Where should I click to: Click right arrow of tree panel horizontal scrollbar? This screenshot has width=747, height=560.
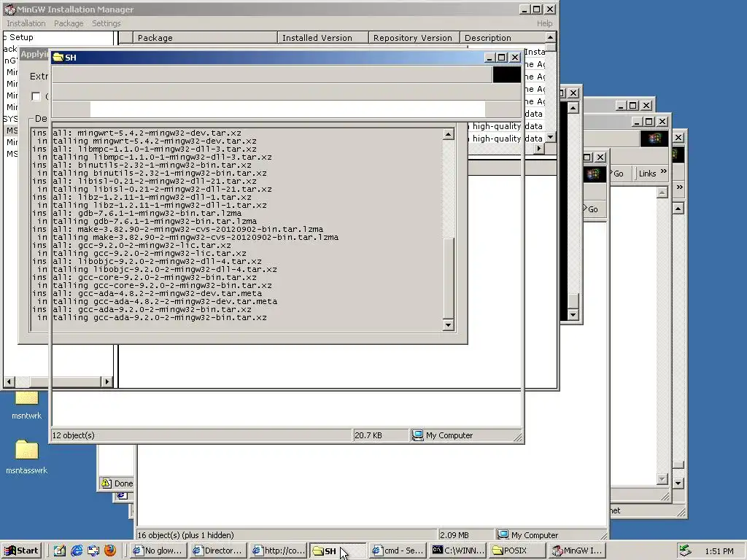pyautogui.click(x=107, y=381)
